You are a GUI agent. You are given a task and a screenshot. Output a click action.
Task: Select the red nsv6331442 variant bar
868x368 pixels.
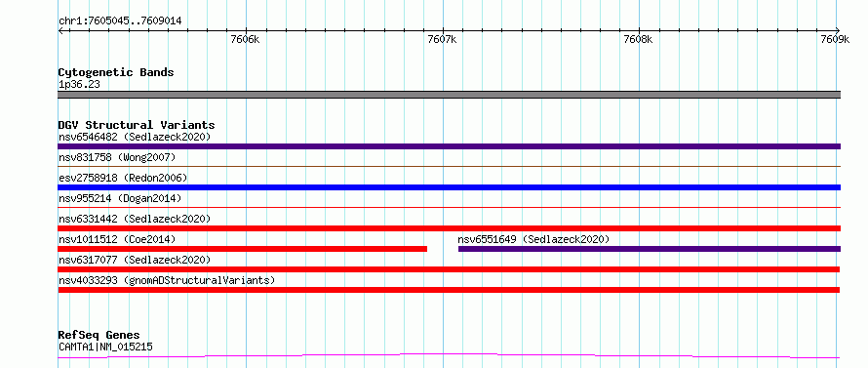coord(449,228)
